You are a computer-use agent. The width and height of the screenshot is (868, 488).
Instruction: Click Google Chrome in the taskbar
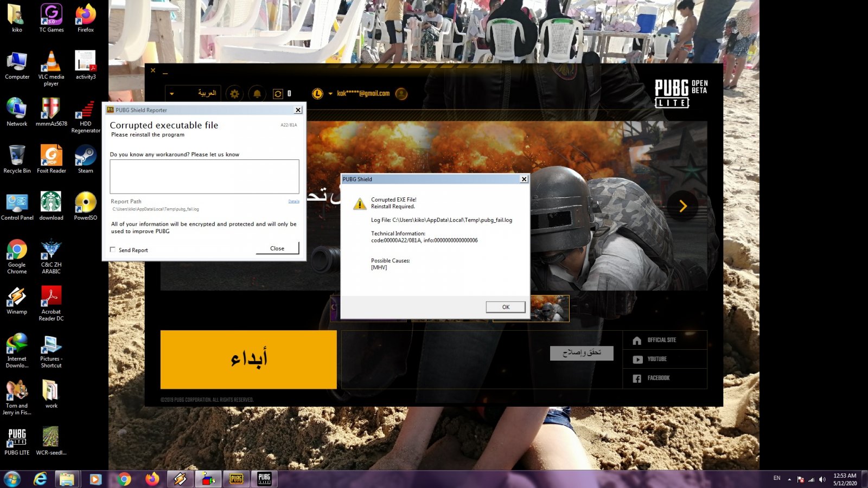click(124, 479)
